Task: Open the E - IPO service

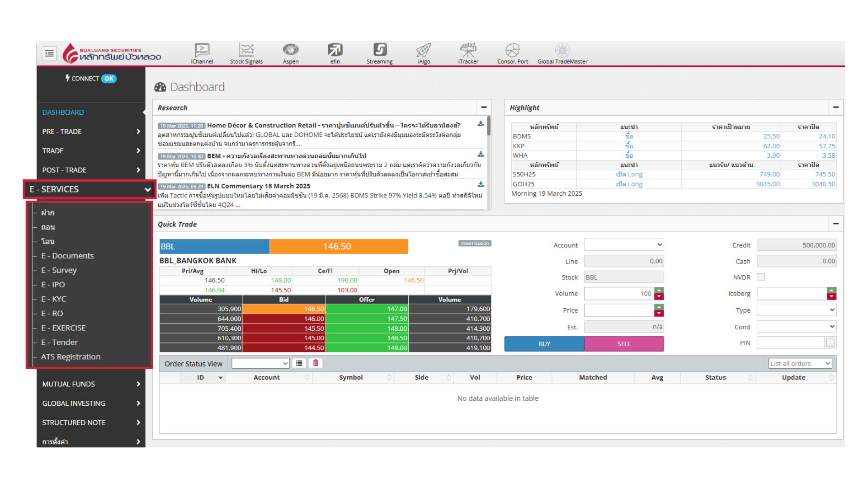Action: click(x=53, y=285)
